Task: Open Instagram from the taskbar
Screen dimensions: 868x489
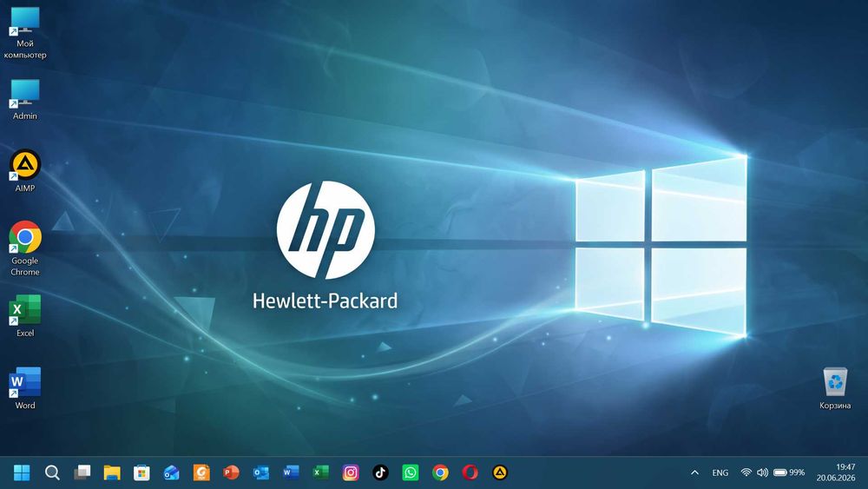Action: (351, 472)
